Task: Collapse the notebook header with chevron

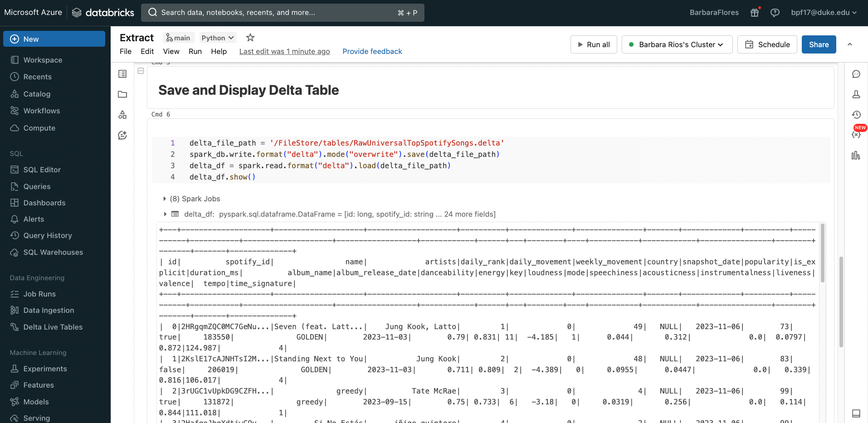Action: pos(850,44)
